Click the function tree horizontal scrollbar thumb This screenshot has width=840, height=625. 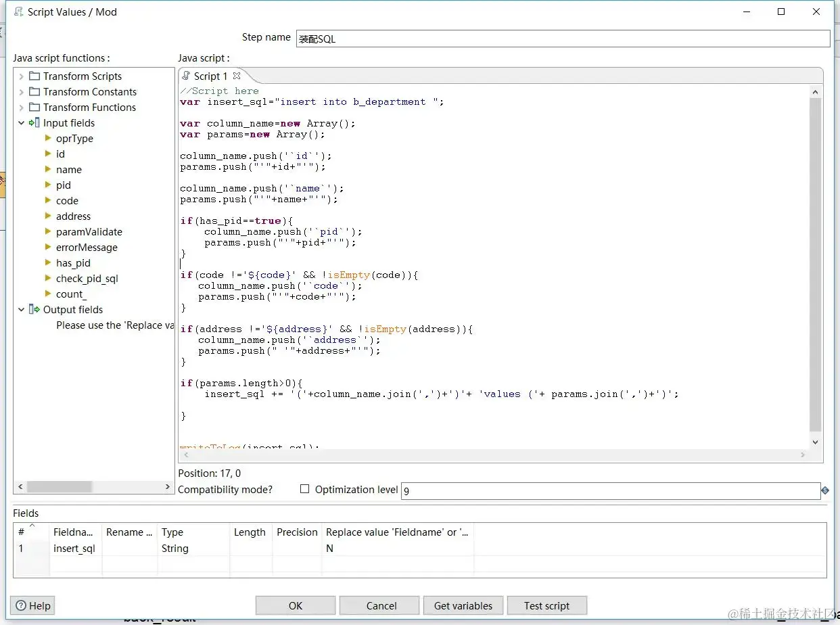point(60,486)
